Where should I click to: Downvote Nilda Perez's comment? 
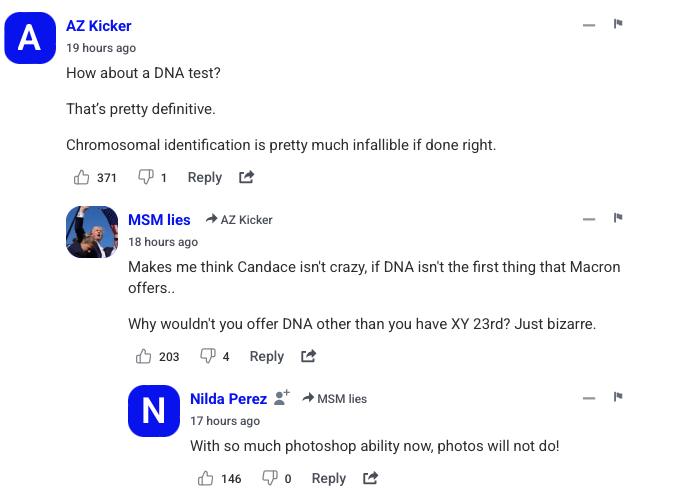click(270, 478)
